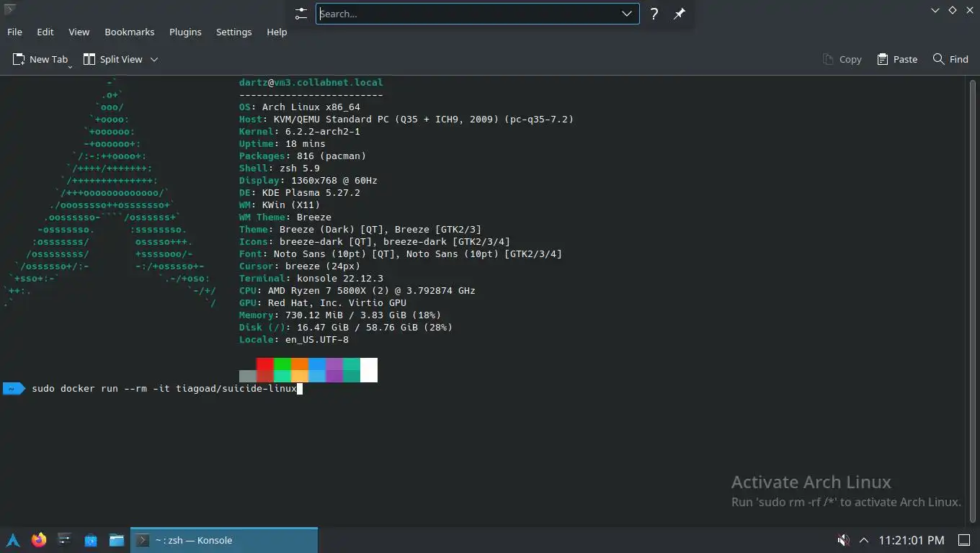Image resolution: width=980 pixels, height=553 pixels.
Task: Expand the Split View dropdown arrow
Action: coord(154,59)
